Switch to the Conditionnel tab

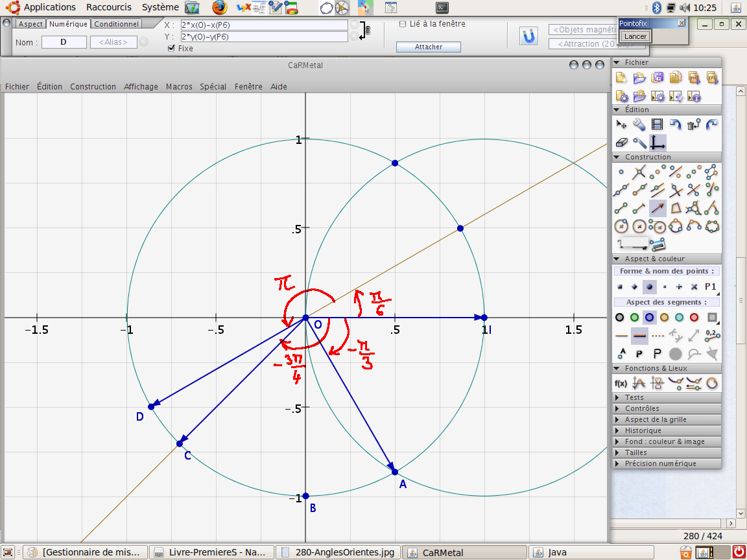point(116,24)
